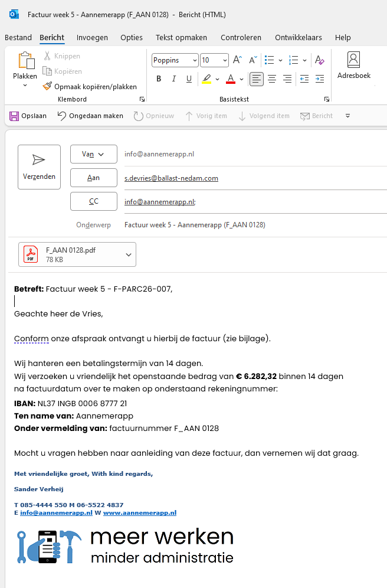
Task: Increase the paragraph indent
Action: [319, 79]
